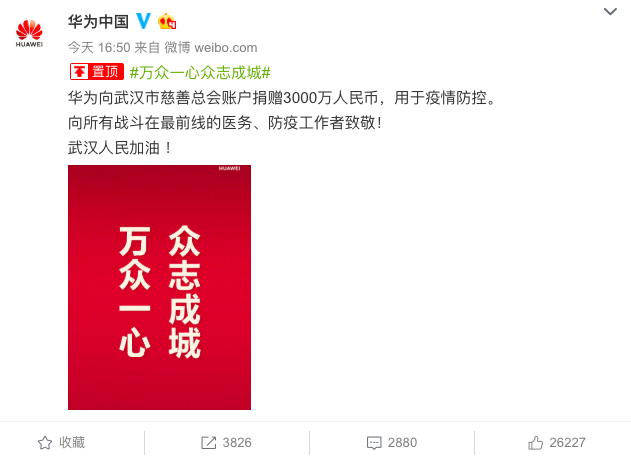
Task: Click the 3826 repost count
Action: [x=237, y=443]
